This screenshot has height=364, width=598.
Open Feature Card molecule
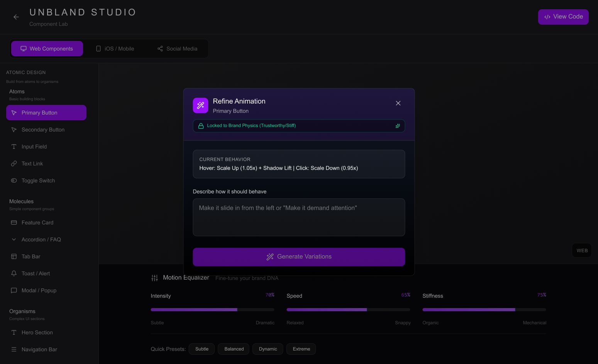click(x=46, y=222)
